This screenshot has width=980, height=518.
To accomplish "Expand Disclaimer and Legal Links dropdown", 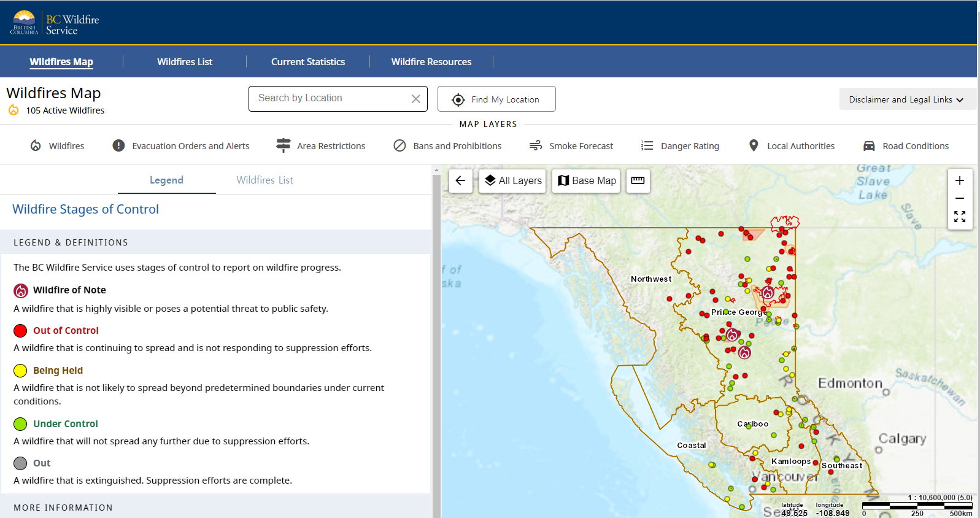I will [906, 99].
